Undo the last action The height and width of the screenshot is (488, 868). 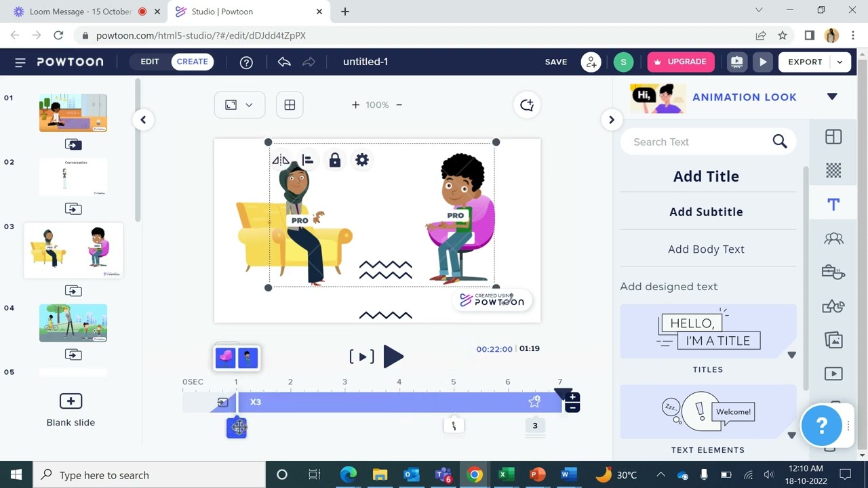tap(284, 62)
